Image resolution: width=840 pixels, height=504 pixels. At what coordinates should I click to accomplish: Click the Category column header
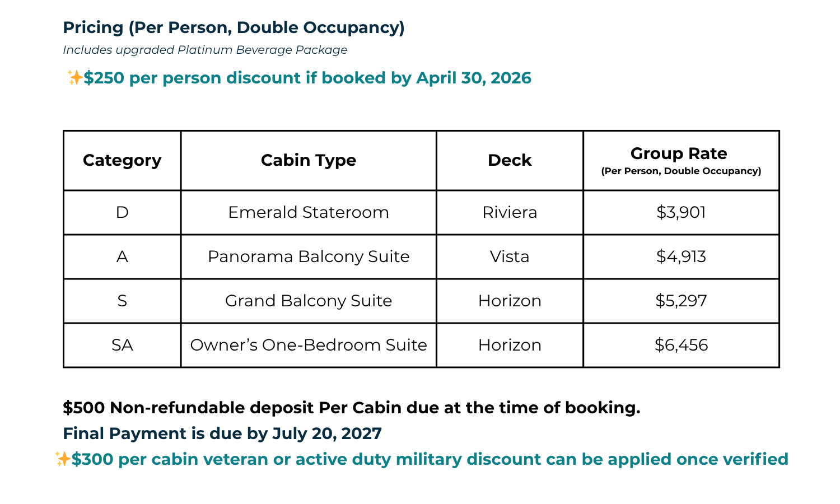(122, 160)
